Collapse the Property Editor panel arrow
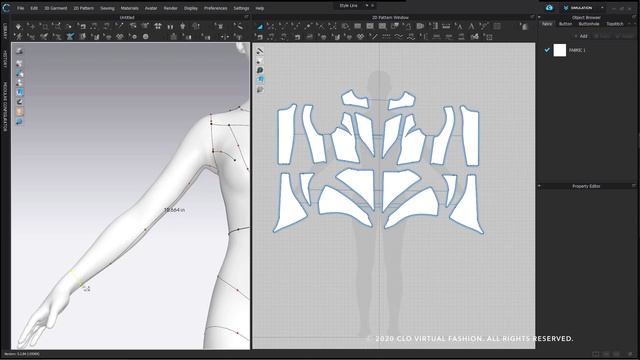The width and height of the screenshot is (640, 360). click(539, 186)
